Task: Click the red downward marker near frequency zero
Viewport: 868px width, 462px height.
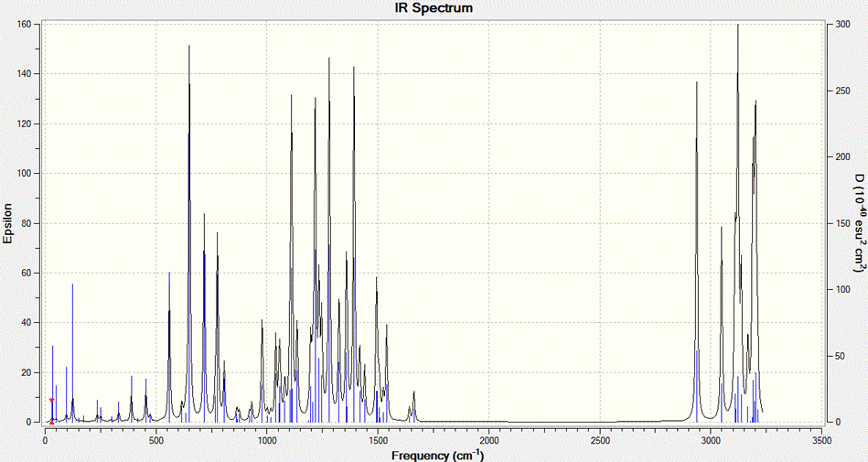Action: pyautogui.click(x=51, y=401)
